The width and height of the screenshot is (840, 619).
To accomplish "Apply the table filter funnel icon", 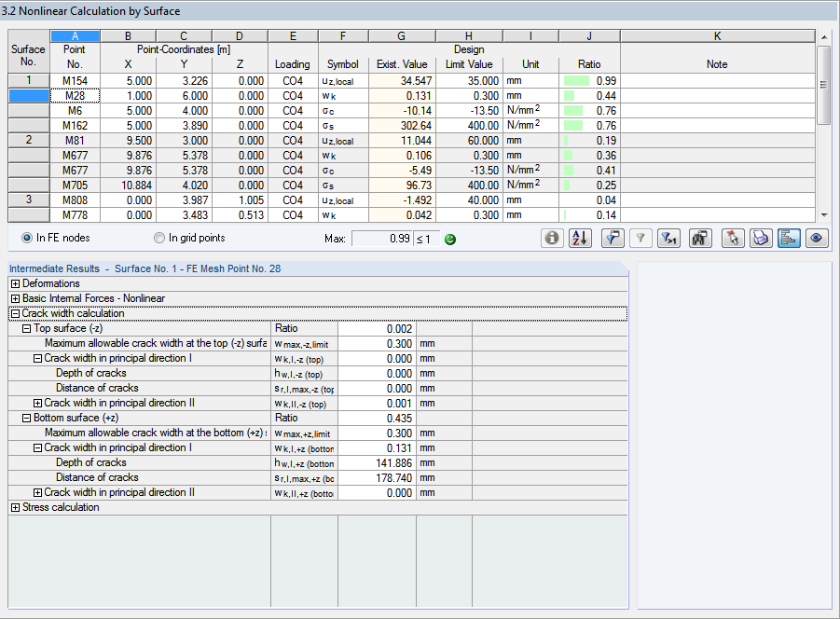I will [640, 238].
